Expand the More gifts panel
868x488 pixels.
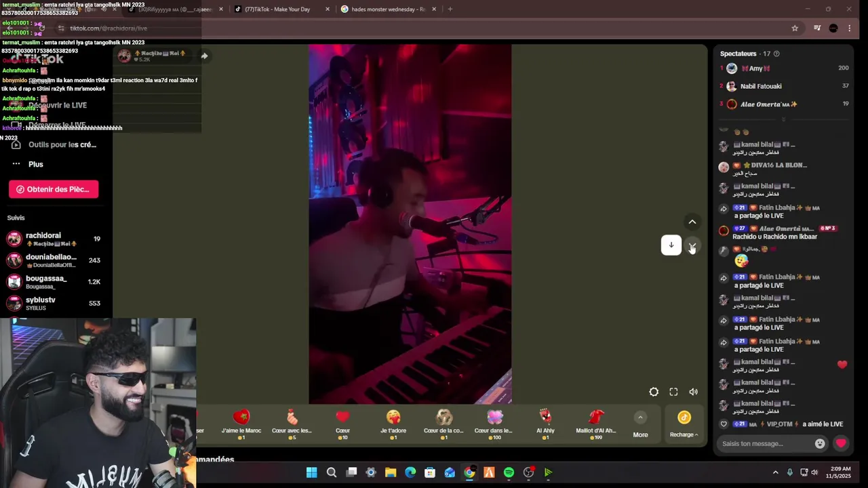(x=640, y=424)
